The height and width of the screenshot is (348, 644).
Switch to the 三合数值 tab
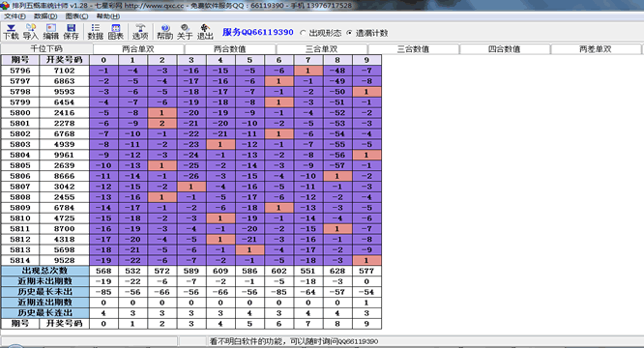point(413,49)
